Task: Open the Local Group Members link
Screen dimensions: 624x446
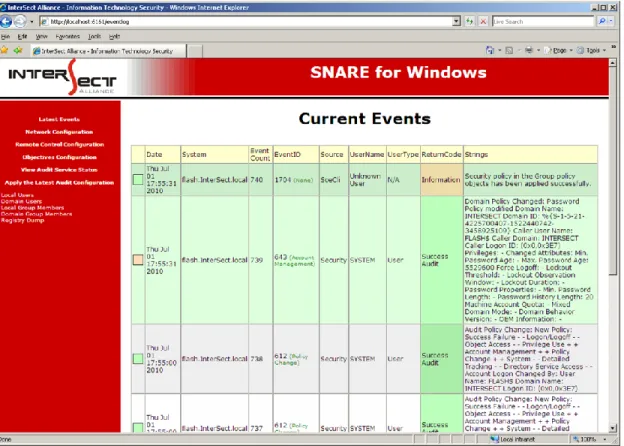Action: 32,208
